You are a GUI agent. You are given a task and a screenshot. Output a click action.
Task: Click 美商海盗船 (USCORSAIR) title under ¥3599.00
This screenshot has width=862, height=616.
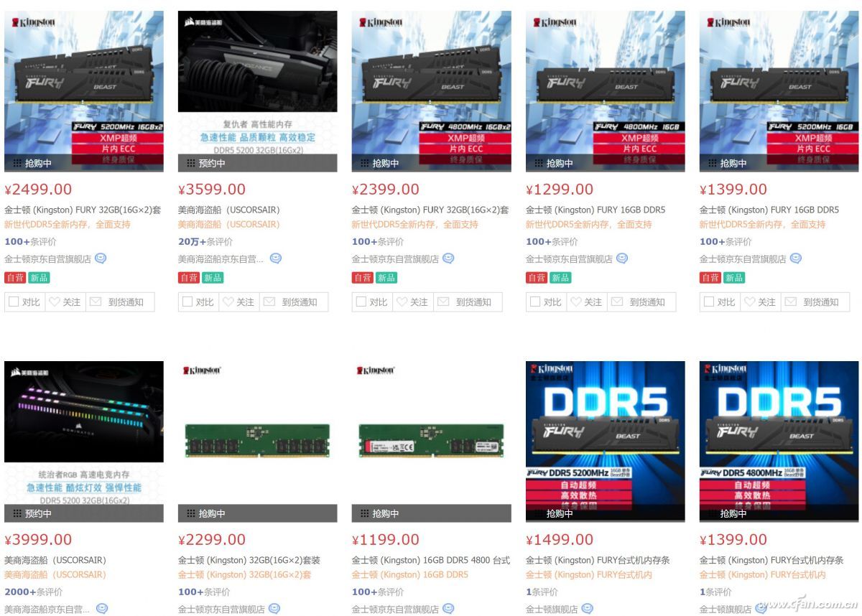point(229,210)
